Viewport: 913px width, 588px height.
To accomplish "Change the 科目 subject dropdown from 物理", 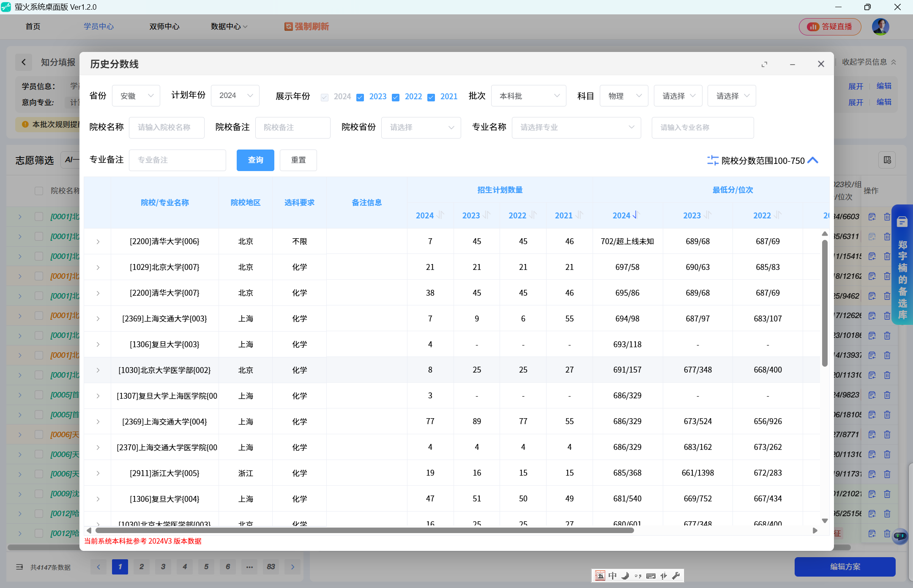I will pyautogui.click(x=624, y=95).
